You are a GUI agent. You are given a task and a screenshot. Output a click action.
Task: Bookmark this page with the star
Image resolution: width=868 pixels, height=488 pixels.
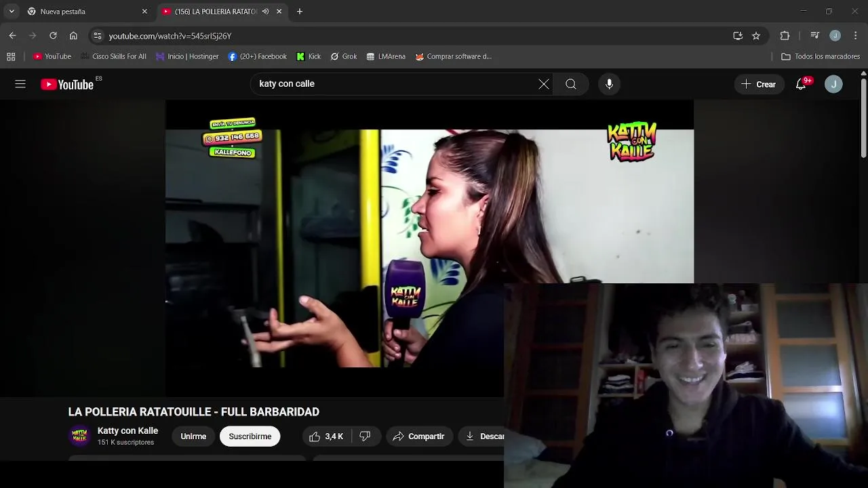(x=756, y=36)
